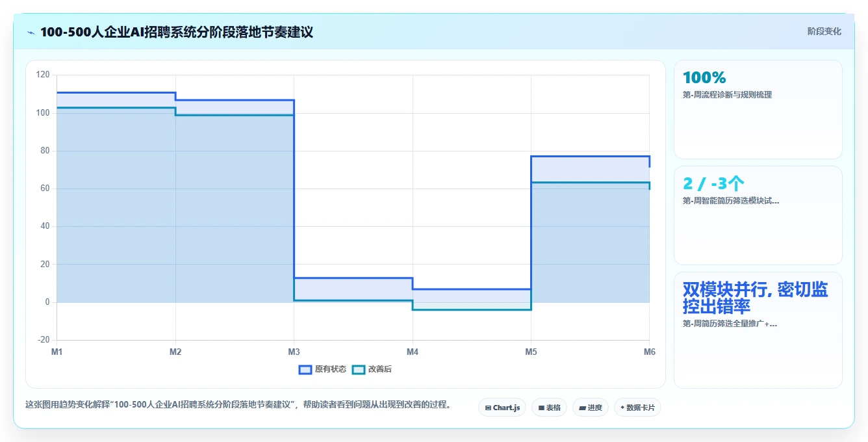Click the 40 y-axis value
This screenshot has width=868, height=442.
tap(45, 226)
